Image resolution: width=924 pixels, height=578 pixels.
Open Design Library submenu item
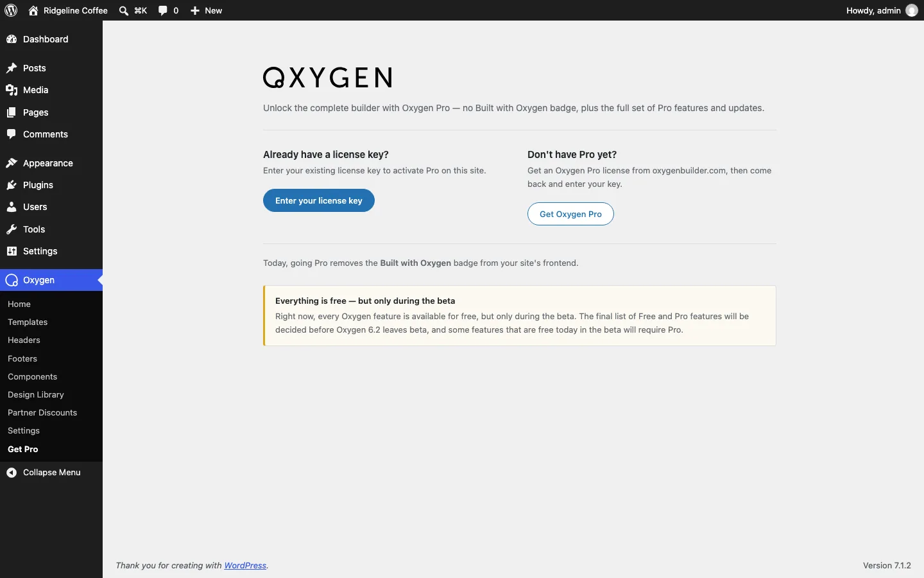[x=36, y=395]
